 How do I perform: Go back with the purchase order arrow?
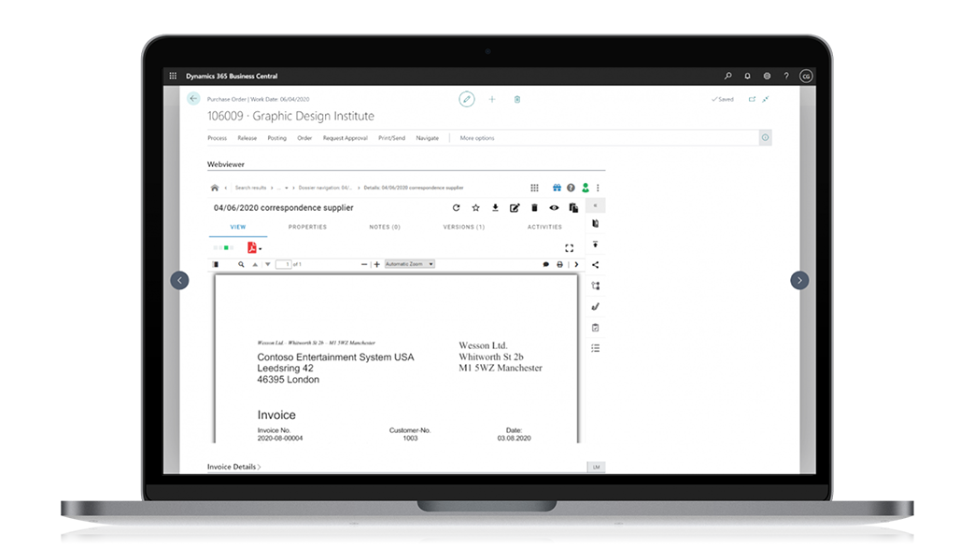point(193,98)
